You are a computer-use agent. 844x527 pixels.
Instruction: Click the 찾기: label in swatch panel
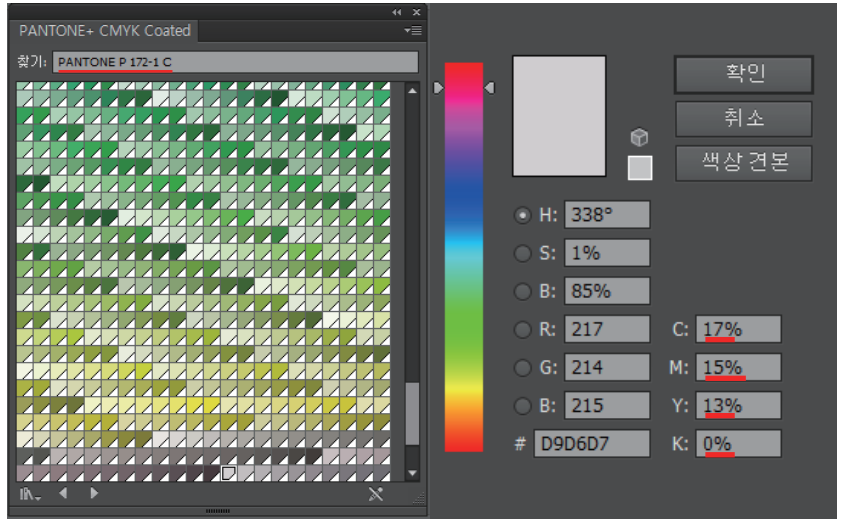pyautogui.click(x=32, y=62)
